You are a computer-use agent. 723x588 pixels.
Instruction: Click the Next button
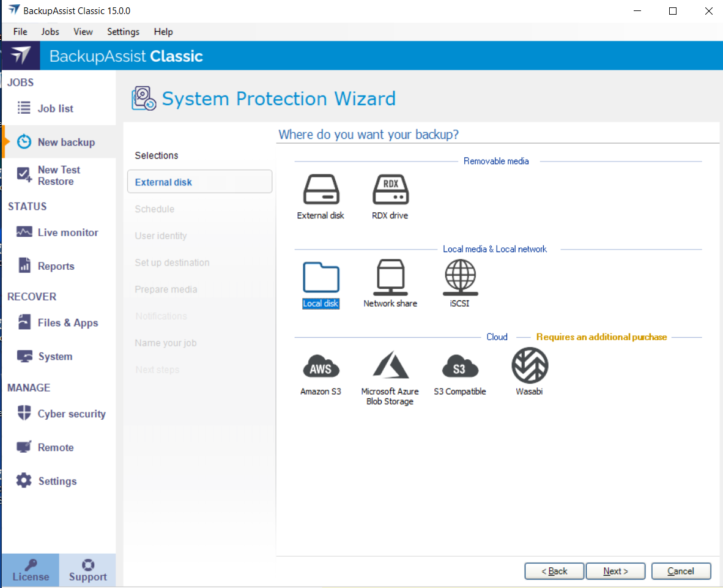(x=615, y=571)
